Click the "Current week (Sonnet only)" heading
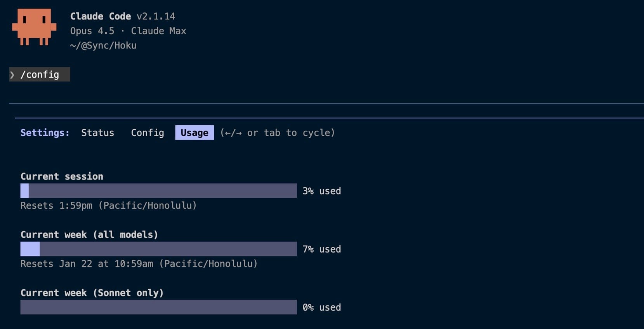Viewport: 644px width, 329px height. click(92, 293)
